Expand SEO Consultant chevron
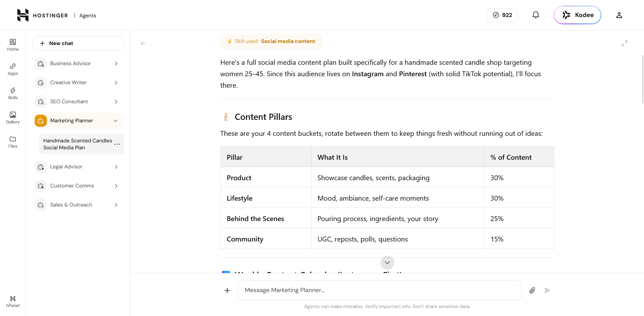This screenshot has height=316, width=644. point(116,102)
